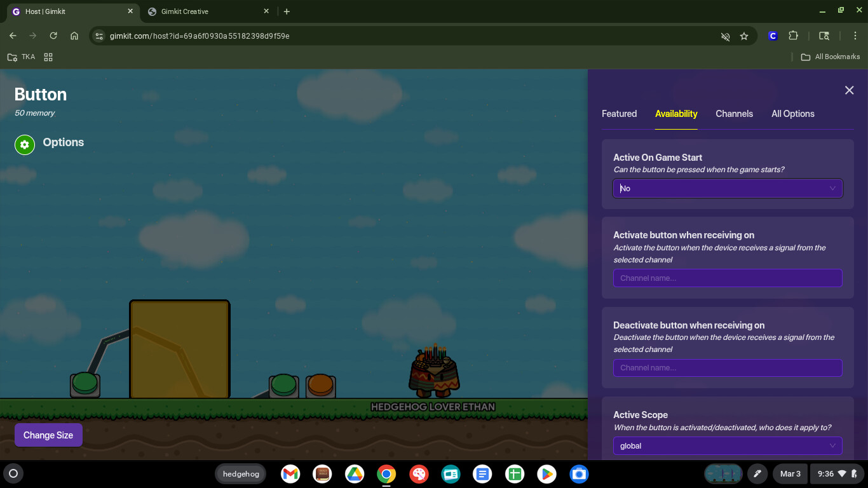Open the Play Store shelf icon
This screenshot has height=488, width=868.
pyautogui.click(x=546, y=474)
